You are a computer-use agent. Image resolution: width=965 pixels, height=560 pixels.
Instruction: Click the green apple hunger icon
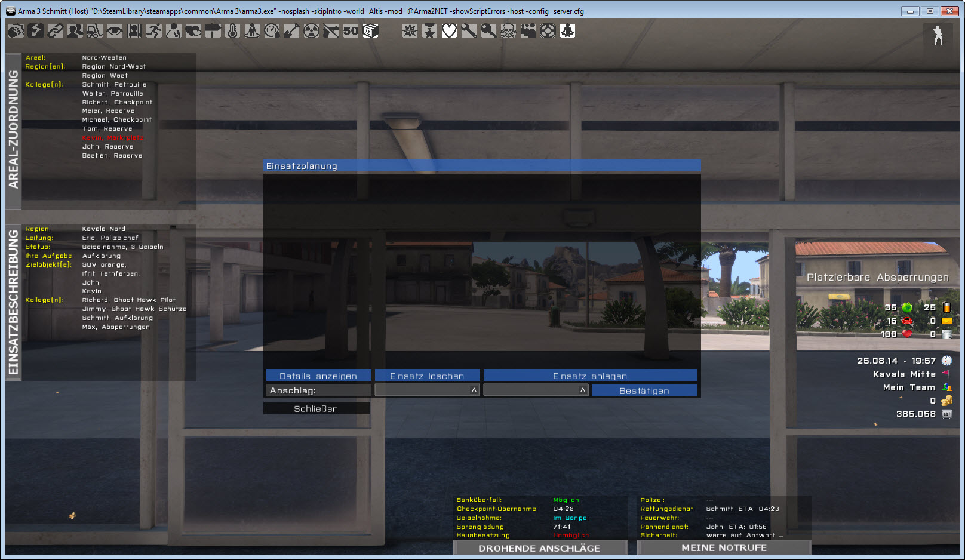coord(907,307)
